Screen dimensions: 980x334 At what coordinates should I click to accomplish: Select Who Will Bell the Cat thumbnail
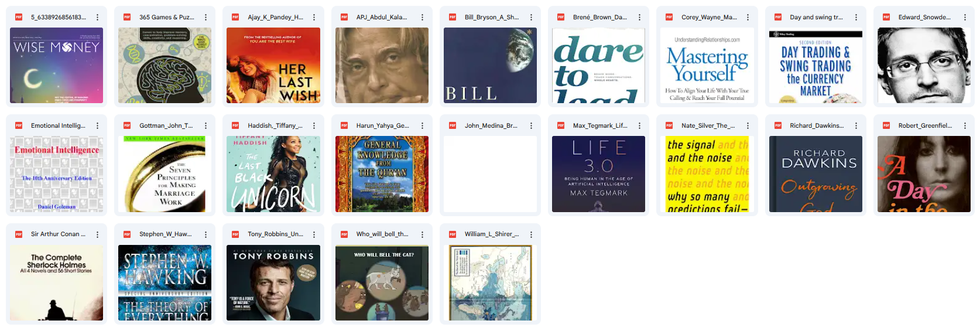[382, 282]
